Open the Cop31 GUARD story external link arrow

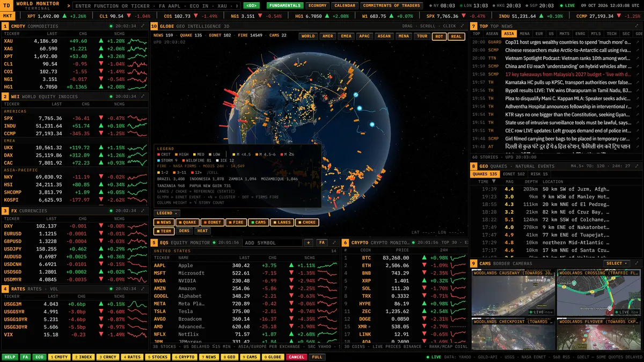click(x=637, y=42)
